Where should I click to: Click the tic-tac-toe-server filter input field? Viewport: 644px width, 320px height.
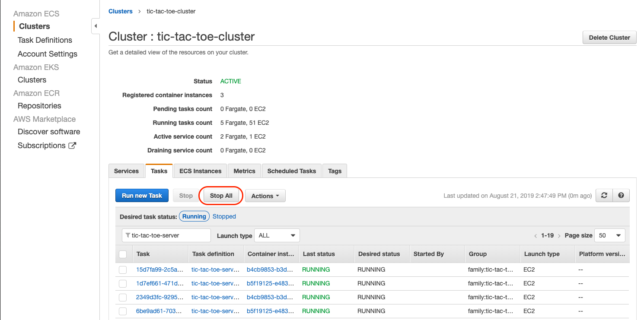tap(166, 235)
